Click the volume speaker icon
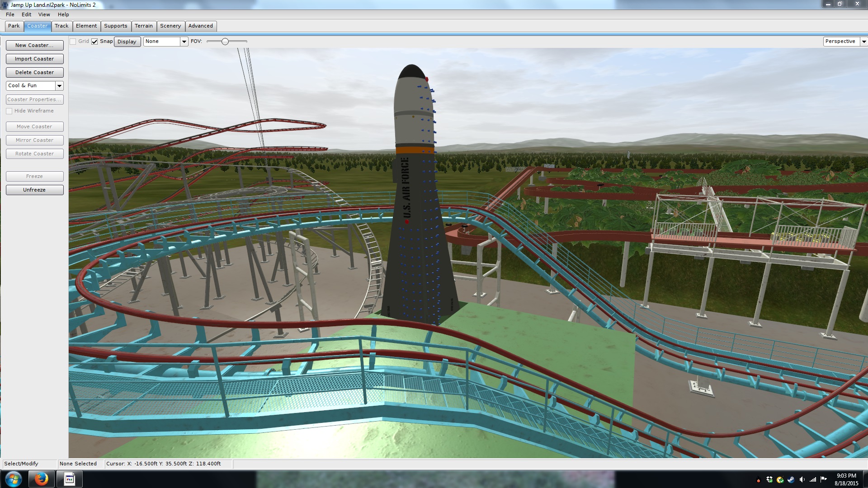This screenshot has width=868, height=488. (x=802, y=480)
